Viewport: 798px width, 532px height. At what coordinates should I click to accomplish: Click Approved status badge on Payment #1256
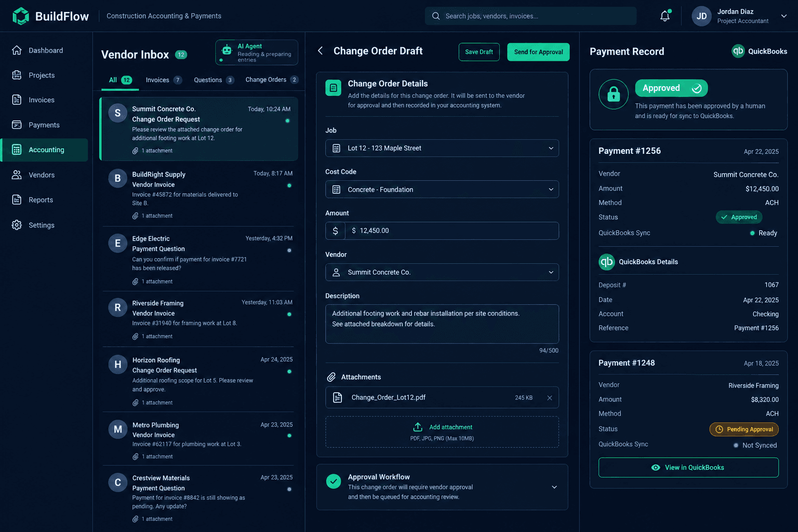pyautogui.click(x=739, y=217)
